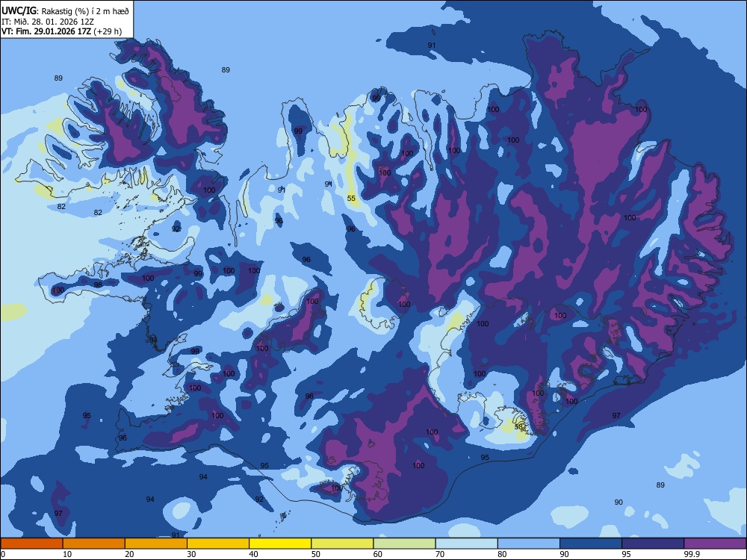Select the 95–99.9 dark indigo legend swatch

pos(653,544)
